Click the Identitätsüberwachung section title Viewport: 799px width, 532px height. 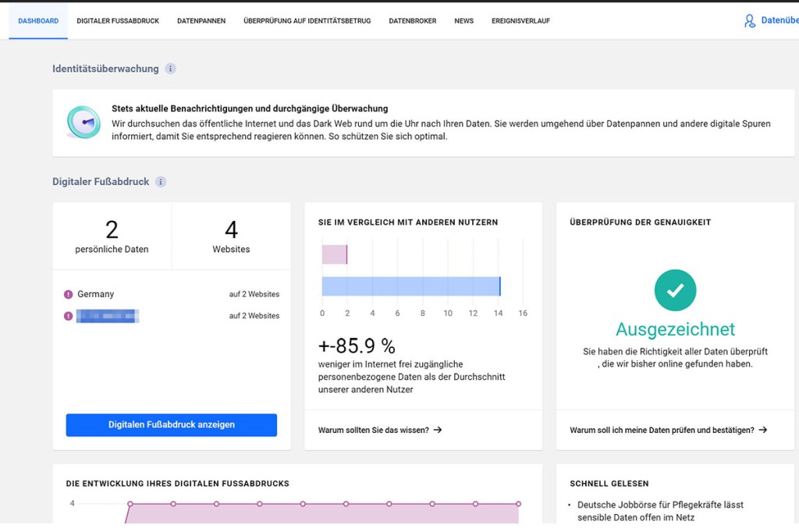point(105,69)
